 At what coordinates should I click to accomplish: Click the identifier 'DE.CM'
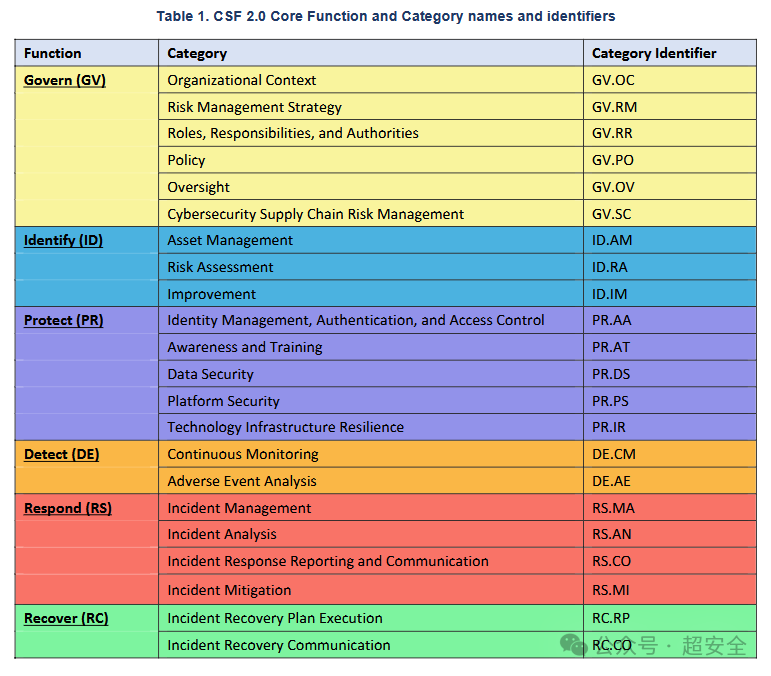click(614, 454)
